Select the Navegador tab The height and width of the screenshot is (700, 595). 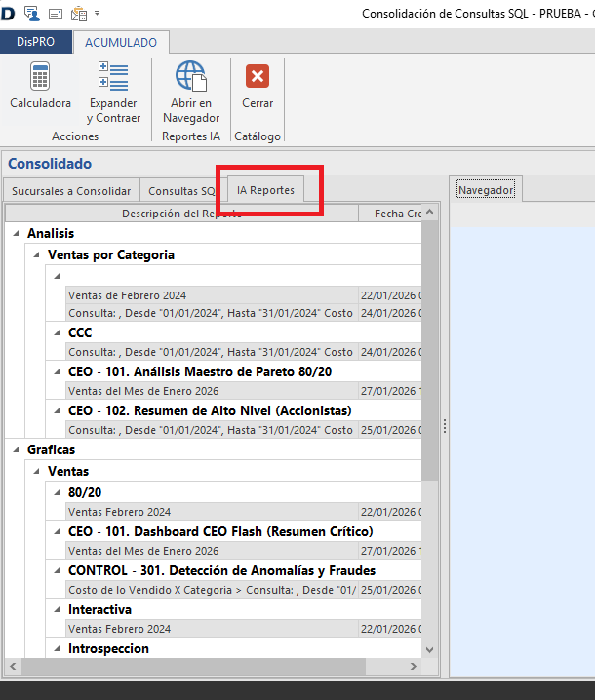(486, 190)
